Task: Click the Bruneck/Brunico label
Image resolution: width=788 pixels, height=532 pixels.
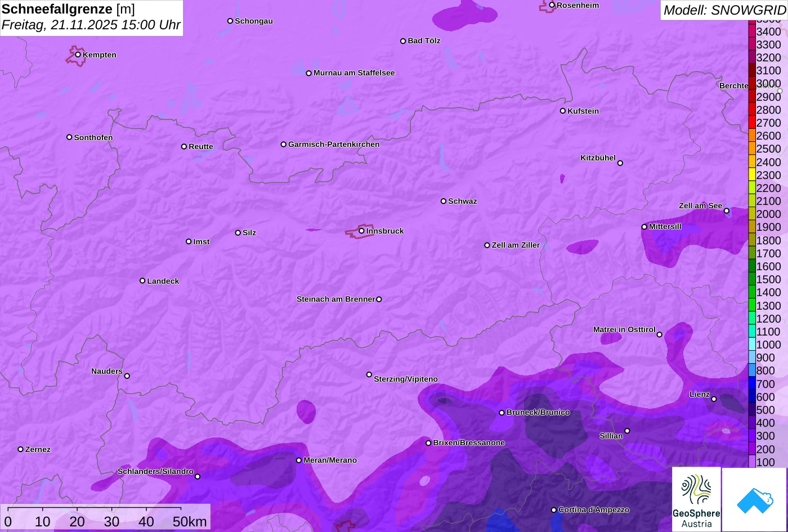Action: [538, 412]
